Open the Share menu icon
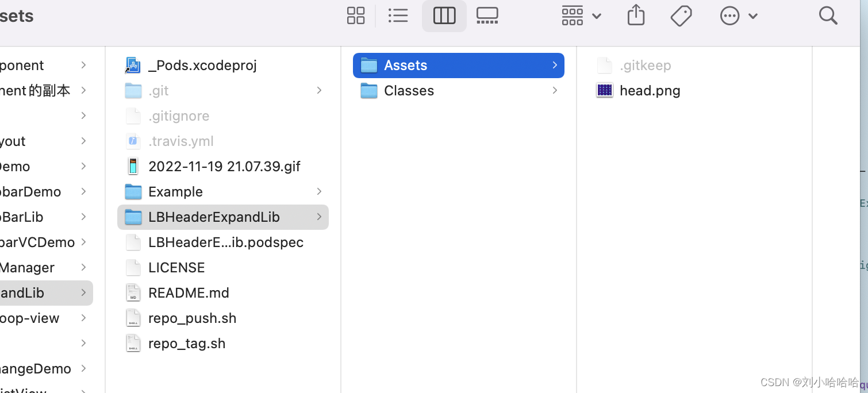Viewport: 868px width, 393px height. (636, 16)
